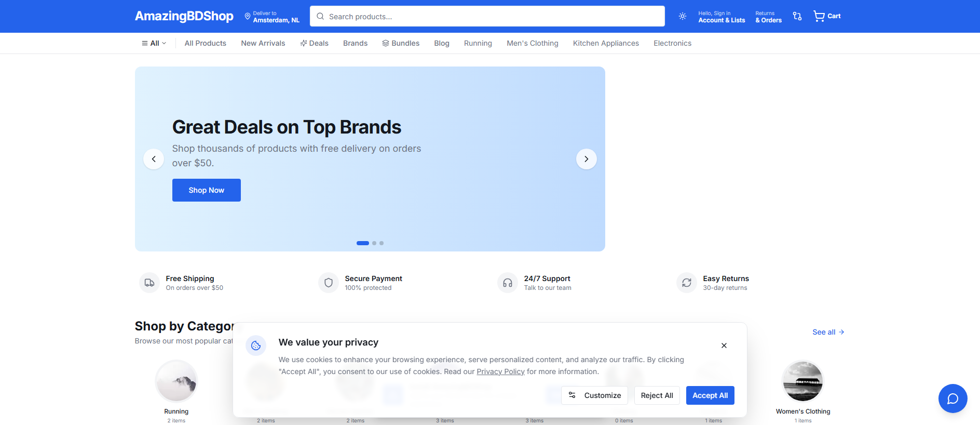Focus the Search products input field

[487, 16]
